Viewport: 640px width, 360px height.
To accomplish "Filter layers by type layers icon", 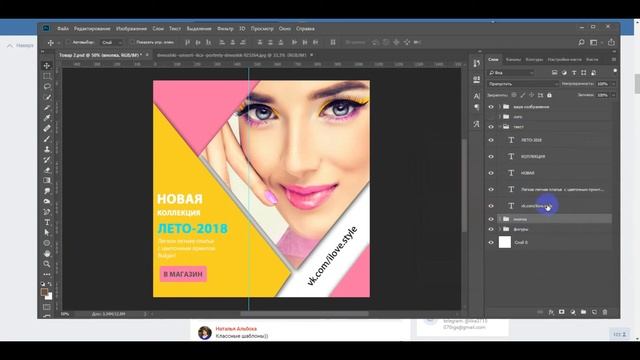I will pyautogui.click(x=574, y=73).
